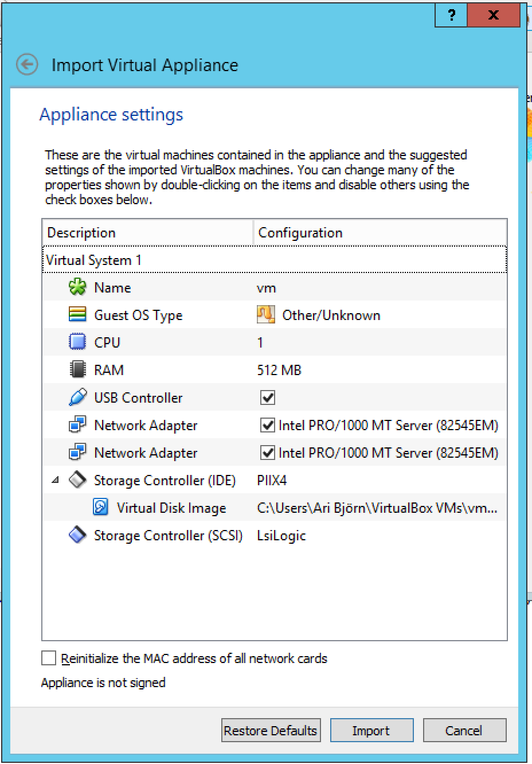This screenshot has height=764, width=532.
Task: Click the green Name star icon
Action: 77,287
